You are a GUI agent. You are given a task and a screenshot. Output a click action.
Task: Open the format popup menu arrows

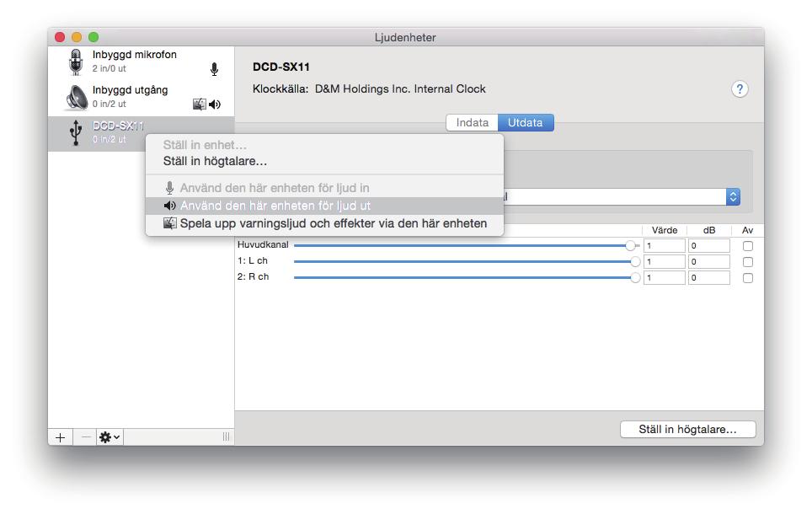click(733, 197)
